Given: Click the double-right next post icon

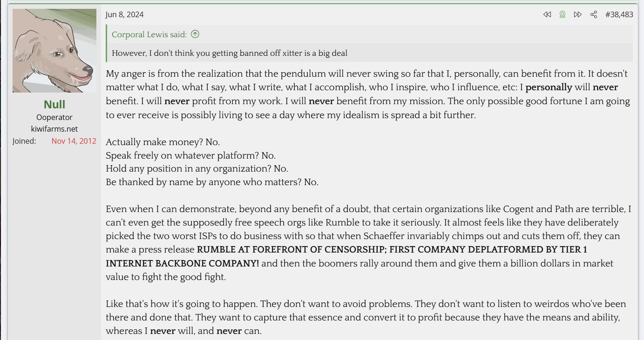Looking at the screenshot, I should pyautogui.click(x=578, y=14).
